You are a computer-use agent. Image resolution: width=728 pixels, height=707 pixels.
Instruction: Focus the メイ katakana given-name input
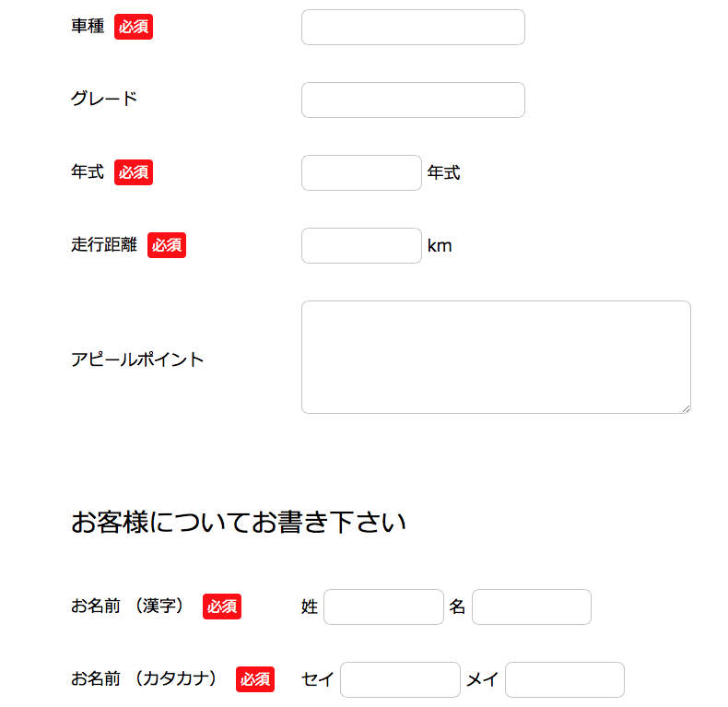point(565,679)
